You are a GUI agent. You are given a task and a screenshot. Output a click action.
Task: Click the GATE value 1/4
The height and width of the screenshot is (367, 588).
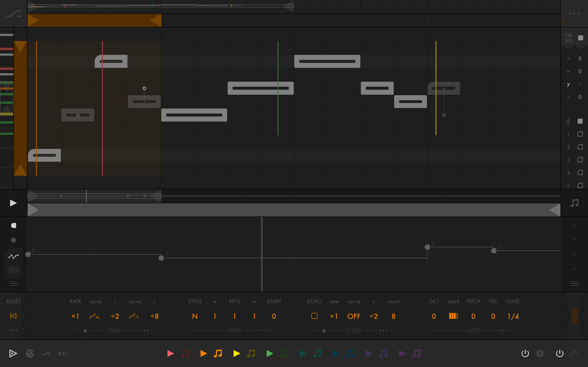(513, 316)
